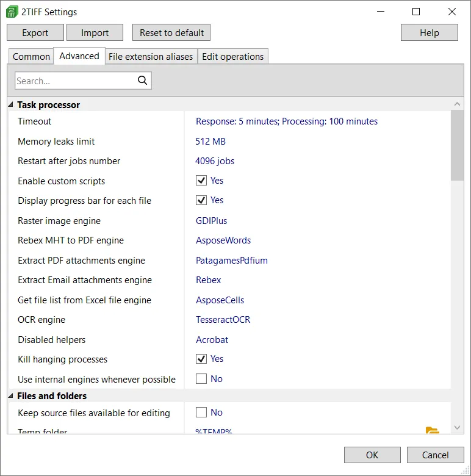Focus the Search settings text field

coord(73,81)
